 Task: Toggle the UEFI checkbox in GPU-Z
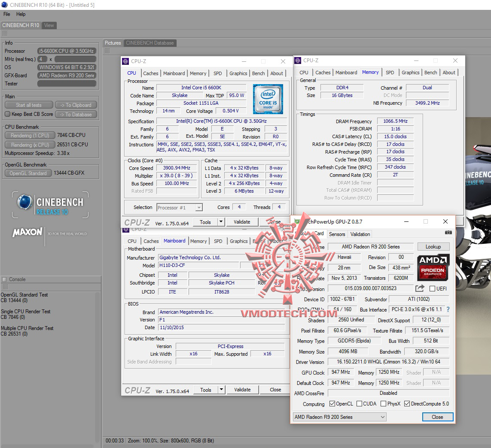[432, 288]
